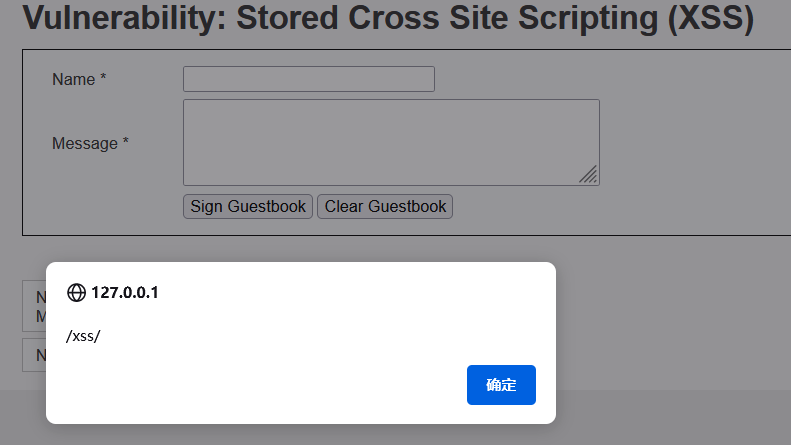
Task: Click the Name * field label
Action: click(79, 79)
